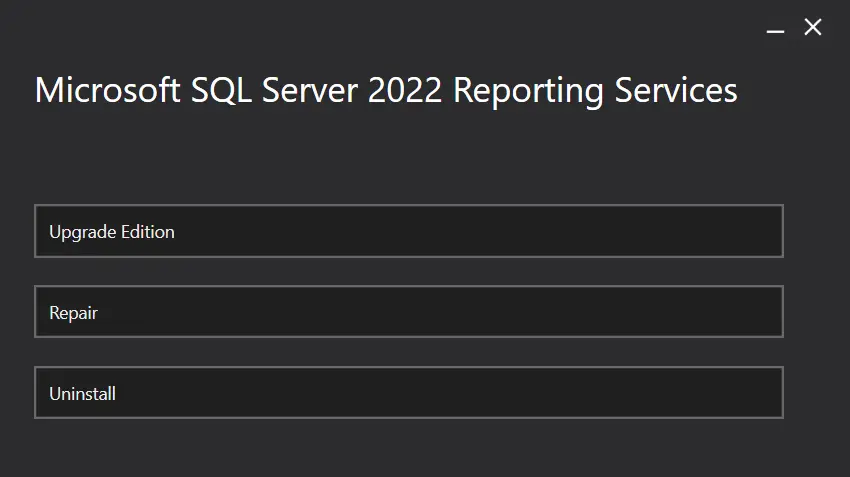The height and width of the screenshot is (477, 850).
Task: Close the Reporting Services setup window
Action: coord(813,27)
